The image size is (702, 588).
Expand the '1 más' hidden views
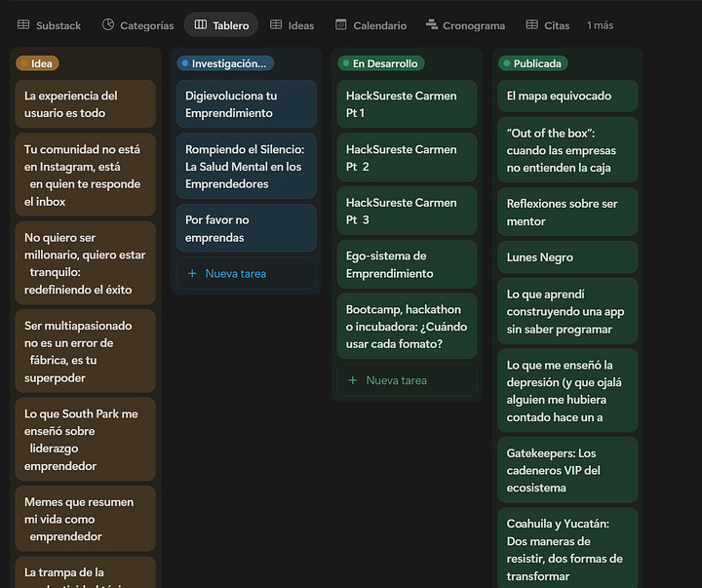point(600,25)
